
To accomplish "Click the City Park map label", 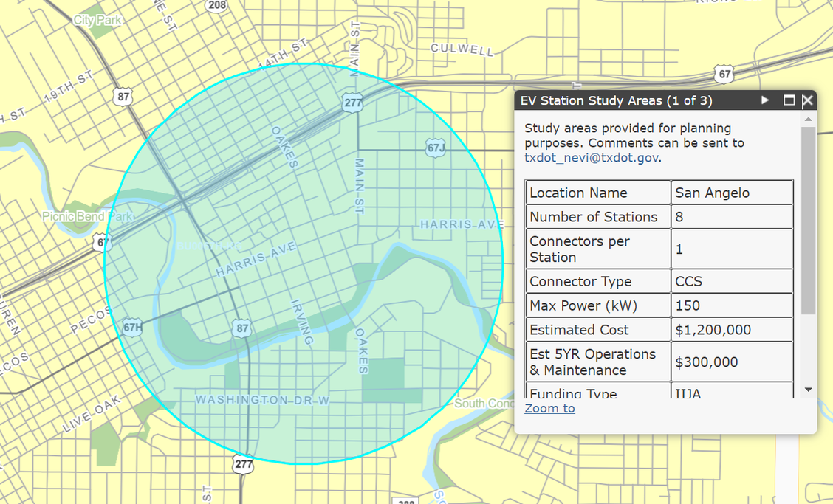I will click(x=97, y=20).
